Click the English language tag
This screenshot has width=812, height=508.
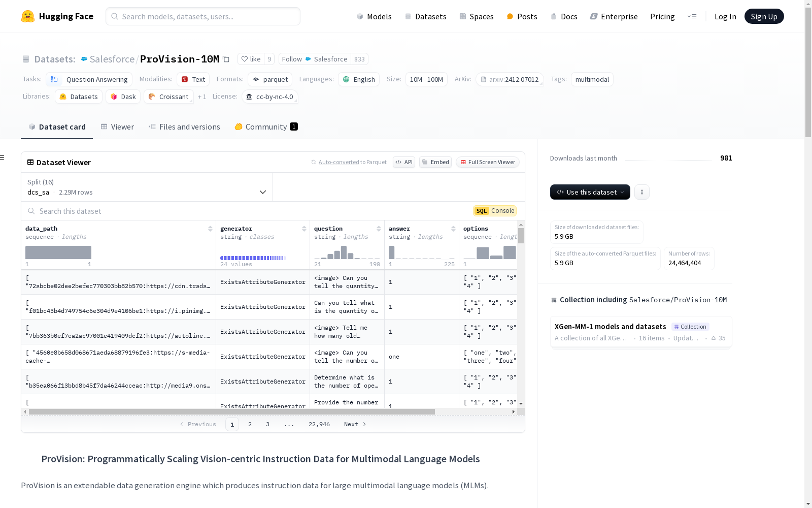pyautogui.click(x=359, y=79)
